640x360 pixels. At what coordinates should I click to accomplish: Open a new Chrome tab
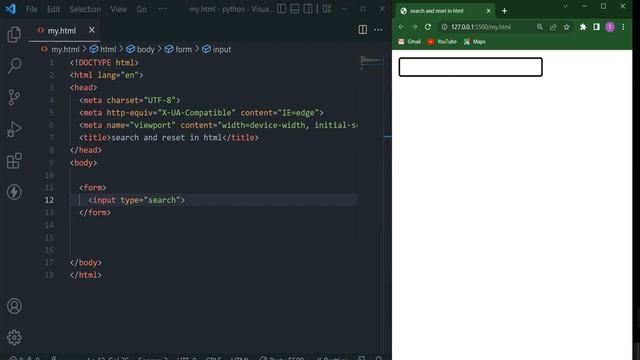(x=504, y=11)
